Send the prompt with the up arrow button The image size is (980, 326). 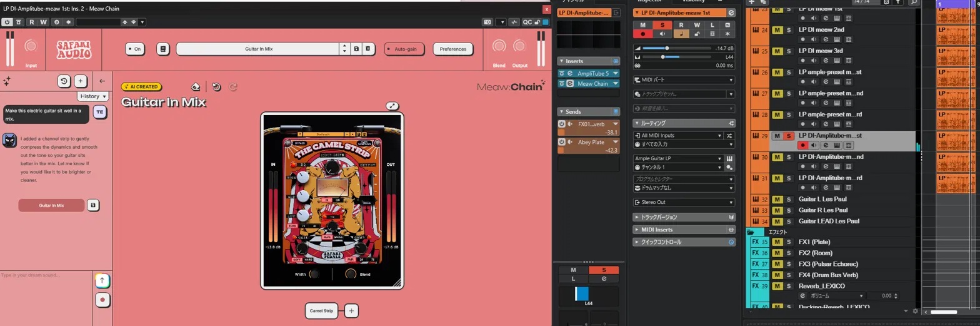[102, 281]
